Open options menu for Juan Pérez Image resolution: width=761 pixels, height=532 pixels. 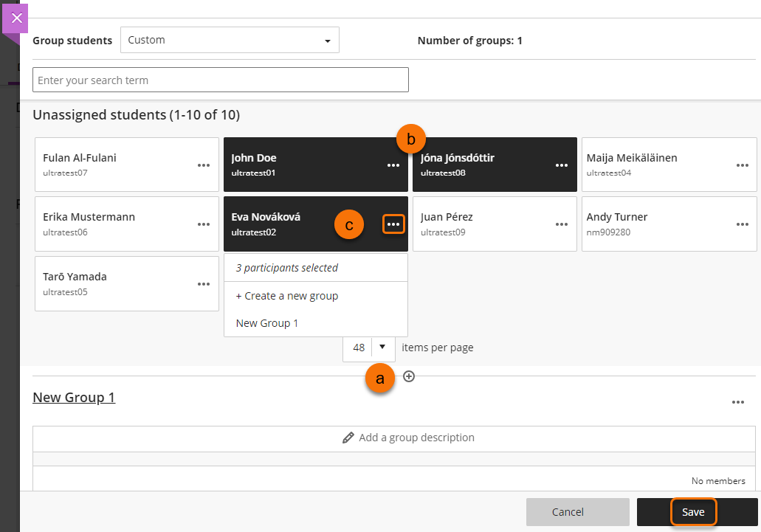click(x=562, y=224)
